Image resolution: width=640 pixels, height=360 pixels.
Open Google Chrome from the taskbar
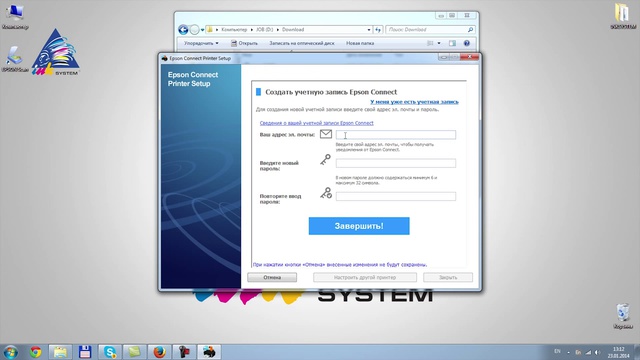click(x=36, y=352)
